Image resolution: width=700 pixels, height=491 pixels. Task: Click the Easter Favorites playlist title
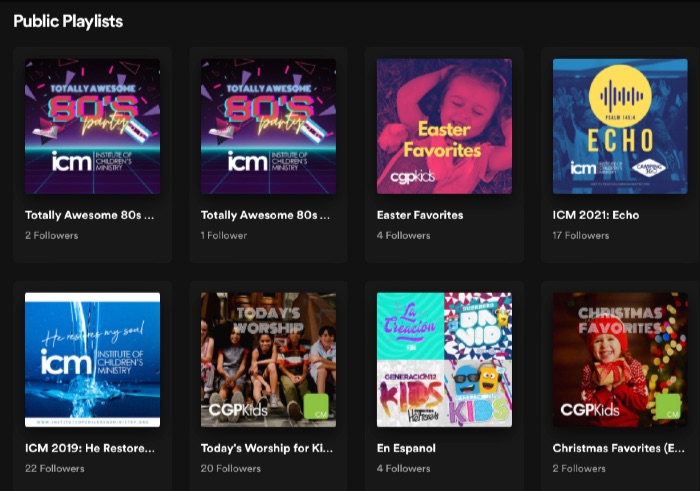point(420,215)
